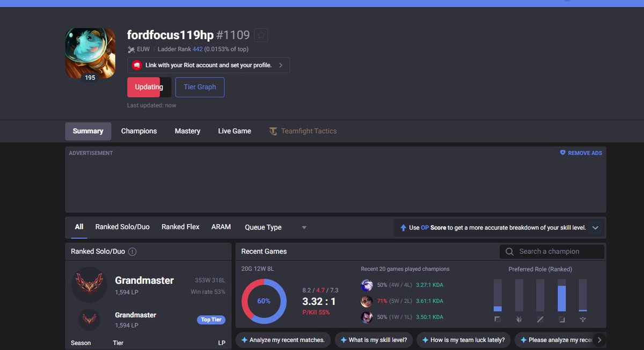This screenshot has height=350, width=644.
Task: Click the 60% win rate donut chart
Action: click(264, 301)
